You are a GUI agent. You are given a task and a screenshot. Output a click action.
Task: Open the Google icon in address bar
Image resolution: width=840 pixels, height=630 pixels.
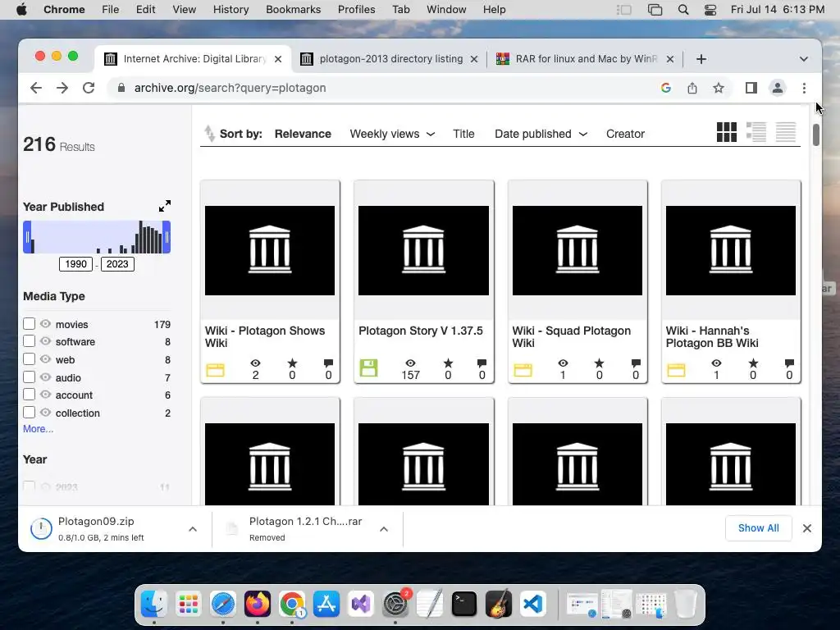666,88
